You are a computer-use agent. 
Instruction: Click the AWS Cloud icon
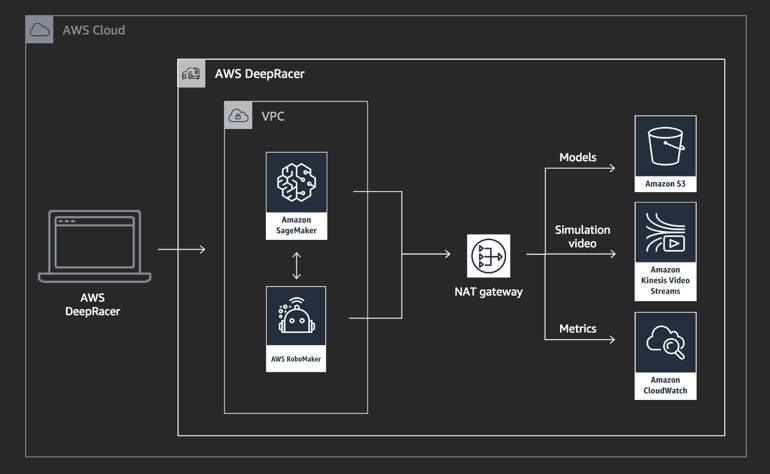[39, 29]
